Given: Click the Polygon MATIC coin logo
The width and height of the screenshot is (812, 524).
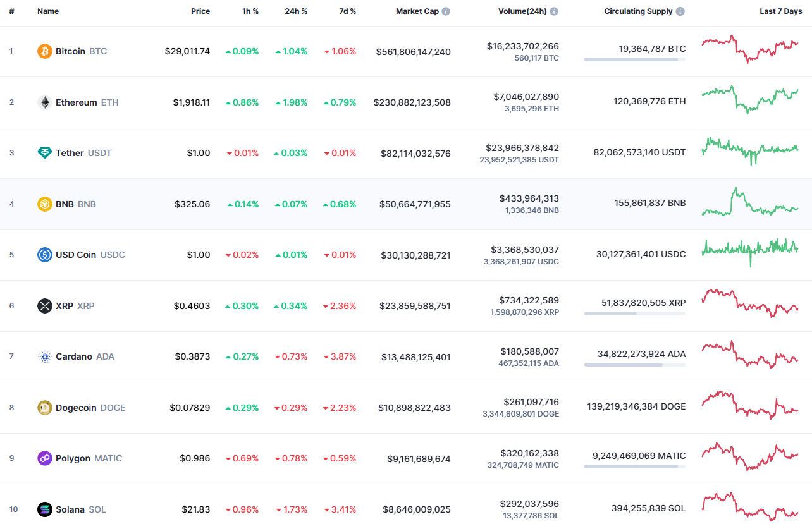Looking at the screenshot, I should [44, 458].
